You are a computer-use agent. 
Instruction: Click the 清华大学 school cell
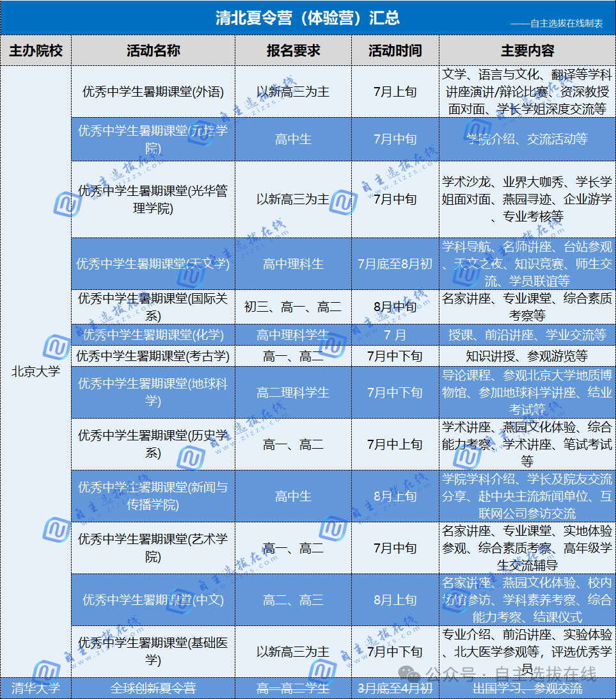(36, 688)
